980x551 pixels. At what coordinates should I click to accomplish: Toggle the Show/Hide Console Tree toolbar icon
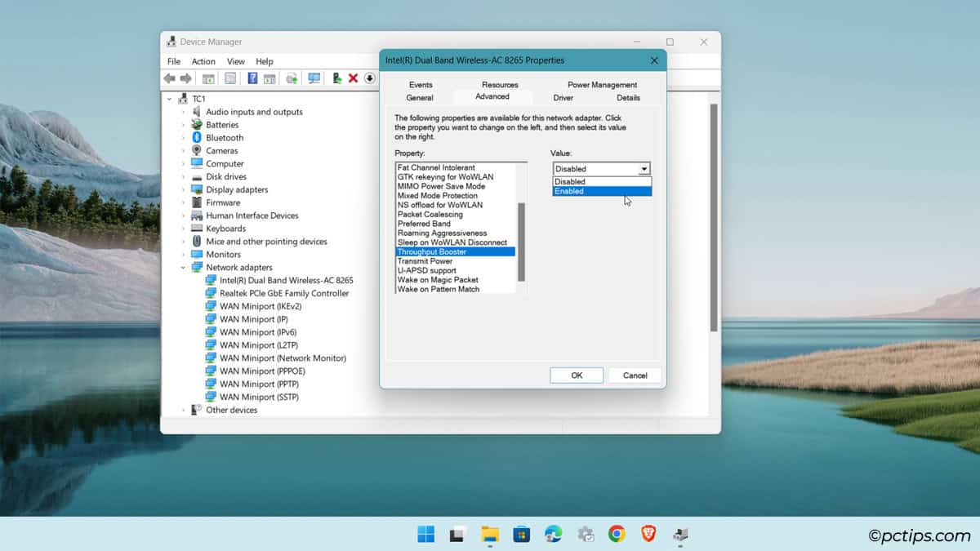[x=208, y=78]
